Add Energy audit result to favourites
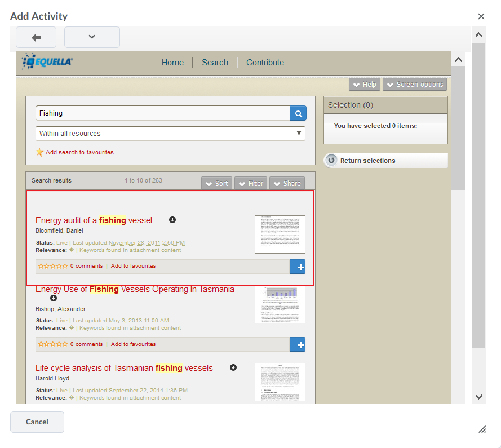 point(133,266)
